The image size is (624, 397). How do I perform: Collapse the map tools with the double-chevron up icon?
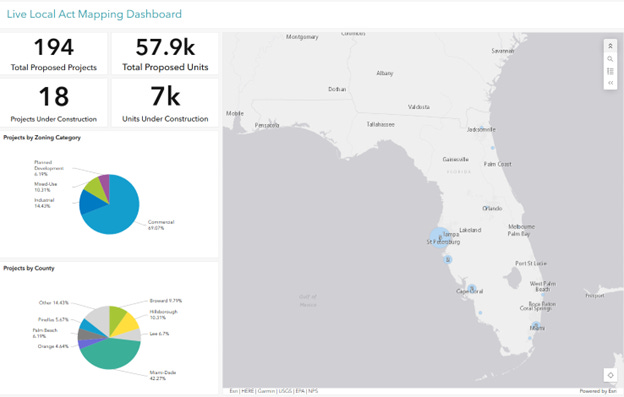610,46
